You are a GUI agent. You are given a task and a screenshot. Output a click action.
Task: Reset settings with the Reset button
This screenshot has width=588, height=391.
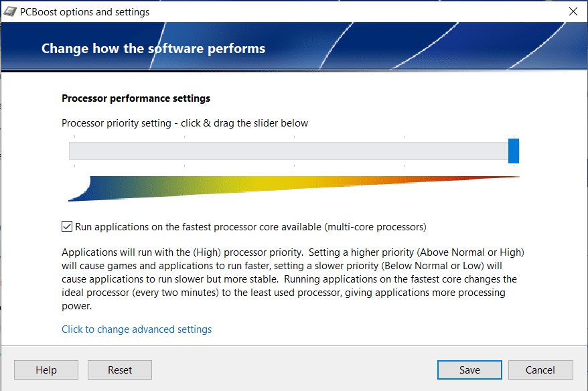tap(120, 370)
